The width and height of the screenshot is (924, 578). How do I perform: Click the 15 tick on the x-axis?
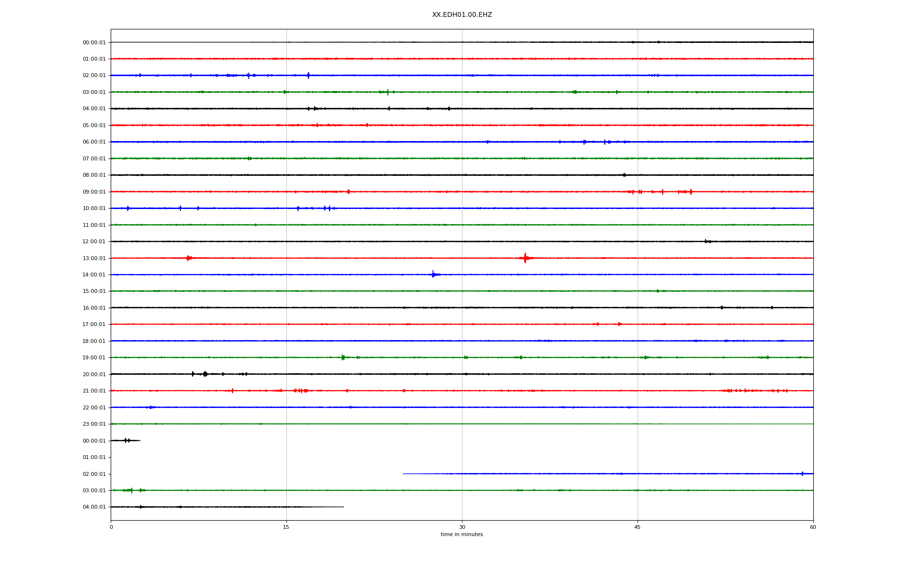[x=286, y=527]
